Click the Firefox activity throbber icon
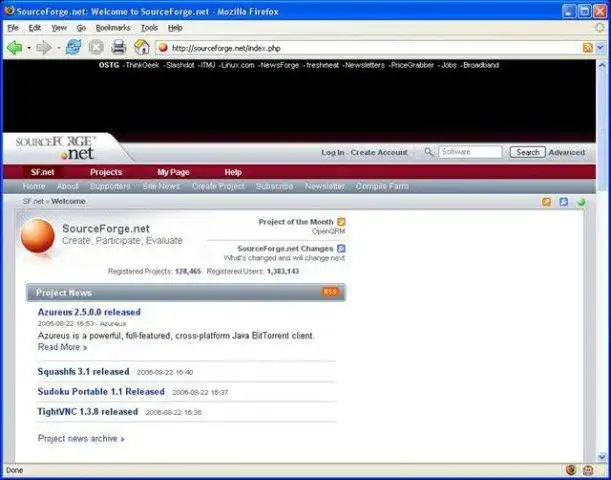 pyautogui.click(x=600, y=28)
